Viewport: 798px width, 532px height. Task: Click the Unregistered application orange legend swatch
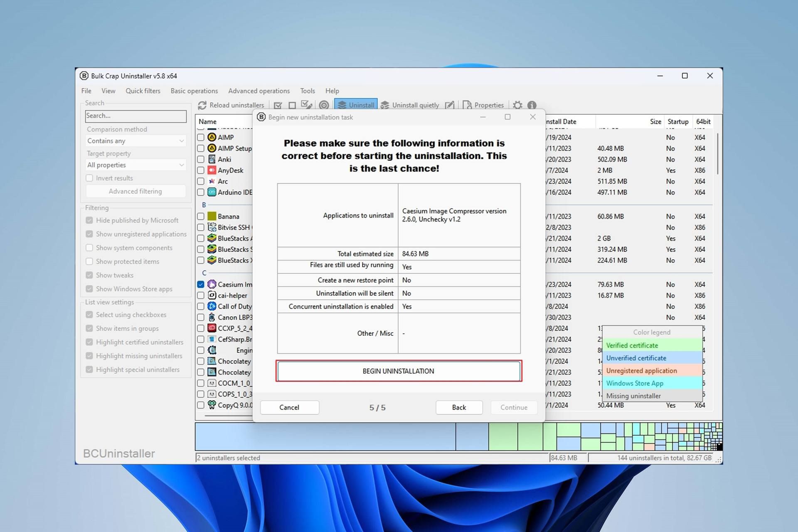click(x=652, y=371)
